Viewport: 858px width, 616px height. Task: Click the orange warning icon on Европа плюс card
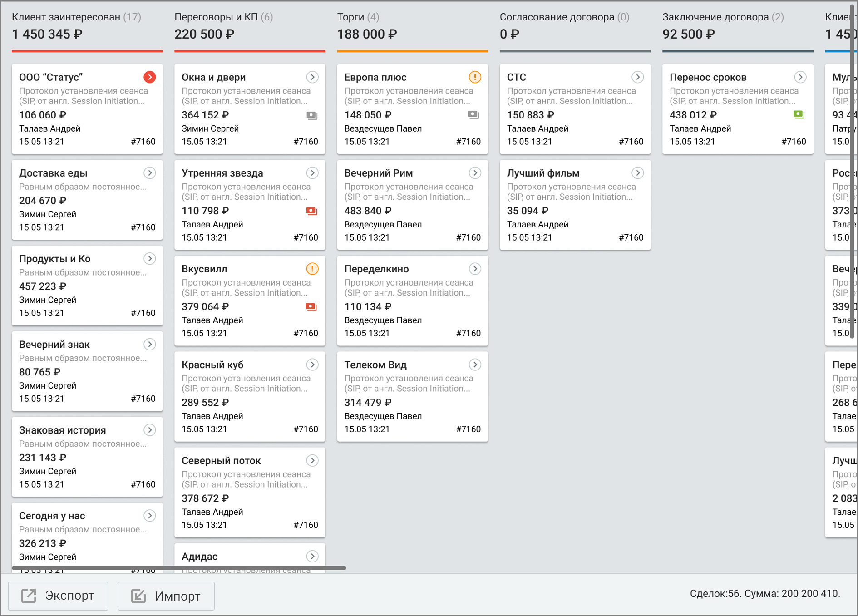tap(475, 77)
